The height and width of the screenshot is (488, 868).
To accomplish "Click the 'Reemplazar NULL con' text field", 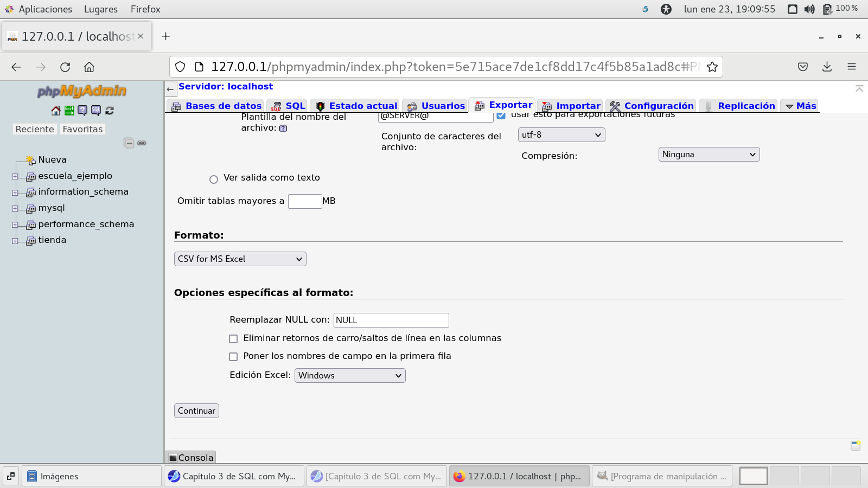I will point(391,320).
